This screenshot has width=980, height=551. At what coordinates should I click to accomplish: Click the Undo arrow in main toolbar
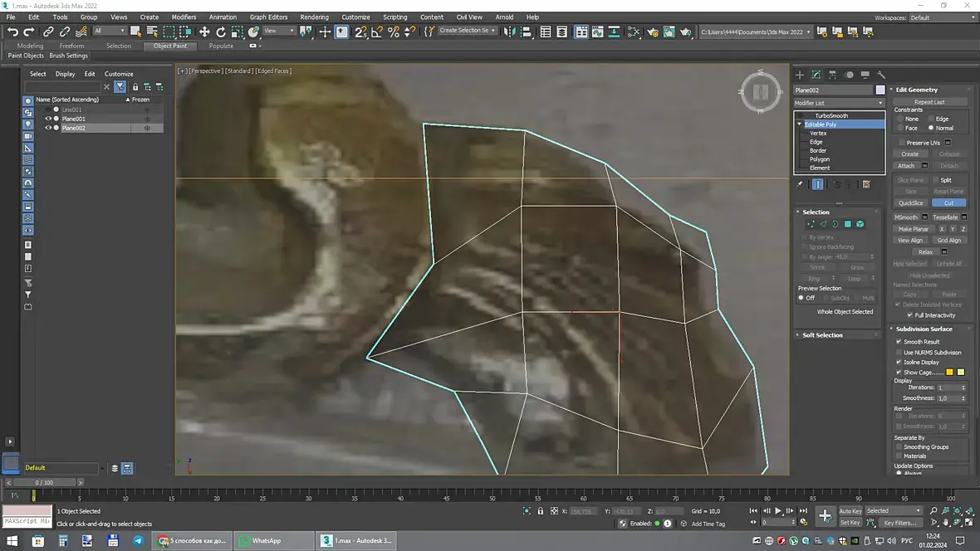(x=12, y=32)
